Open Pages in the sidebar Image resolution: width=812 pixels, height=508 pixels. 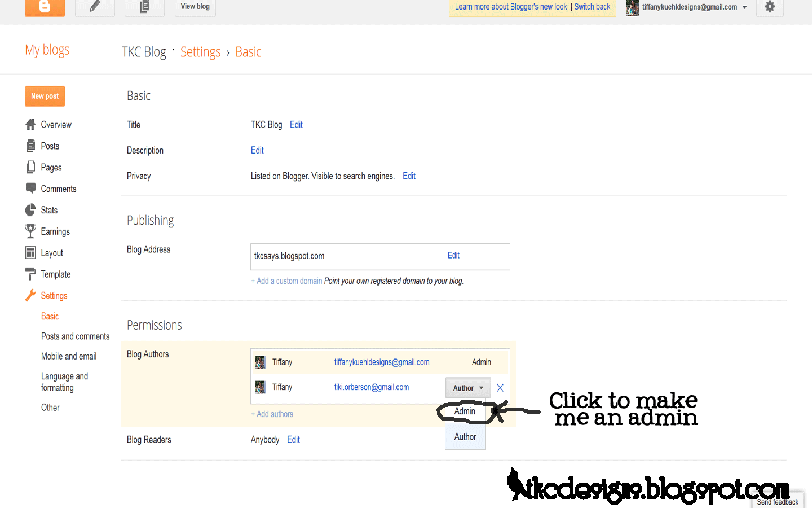point(51,168)
